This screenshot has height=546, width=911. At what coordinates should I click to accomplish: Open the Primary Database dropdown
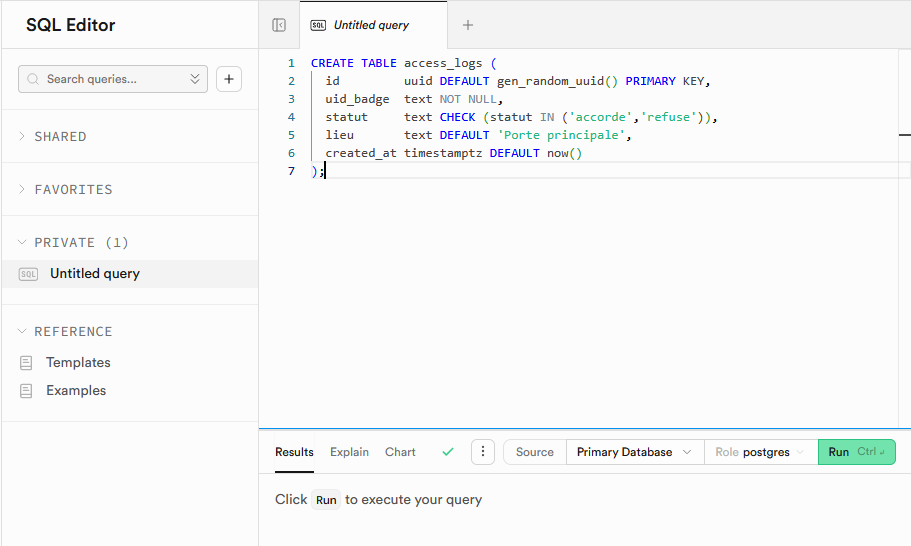click(635, 452)
